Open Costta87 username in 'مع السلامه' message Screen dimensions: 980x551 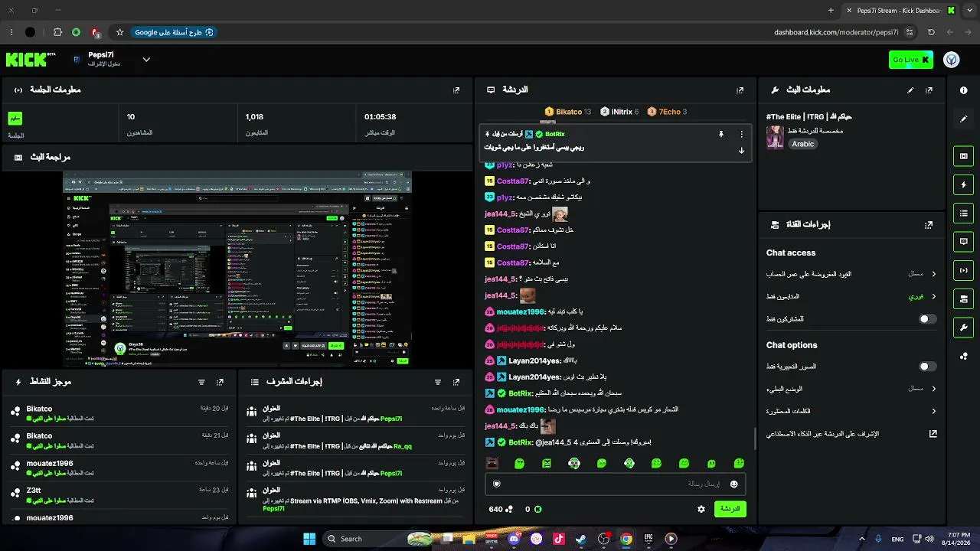[513, 262]
